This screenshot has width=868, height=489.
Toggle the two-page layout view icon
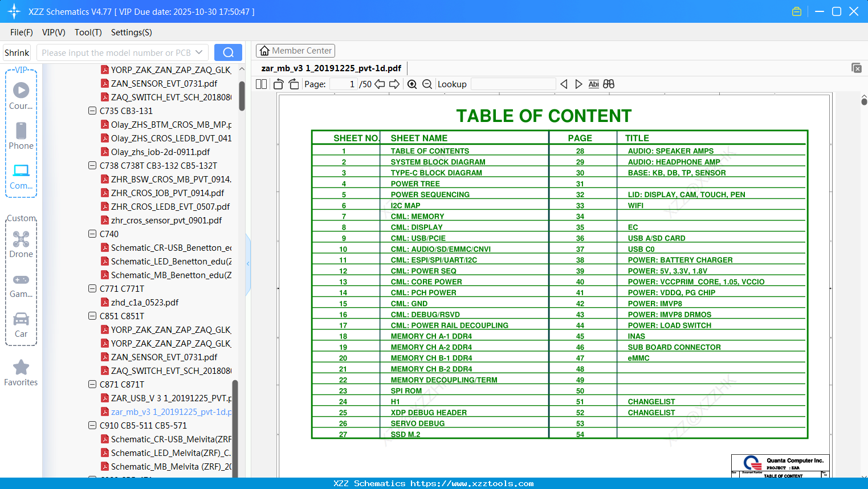(262, 84)
